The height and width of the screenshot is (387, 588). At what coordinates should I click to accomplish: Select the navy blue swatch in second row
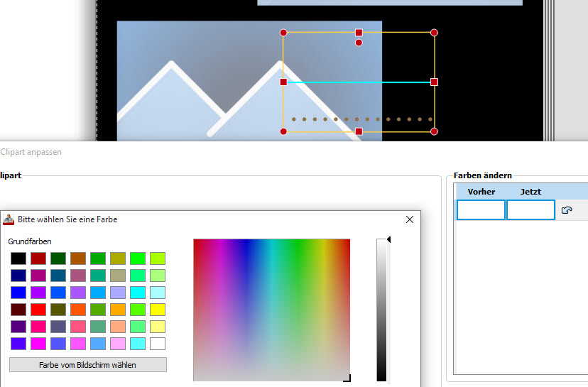coord(18,276)
